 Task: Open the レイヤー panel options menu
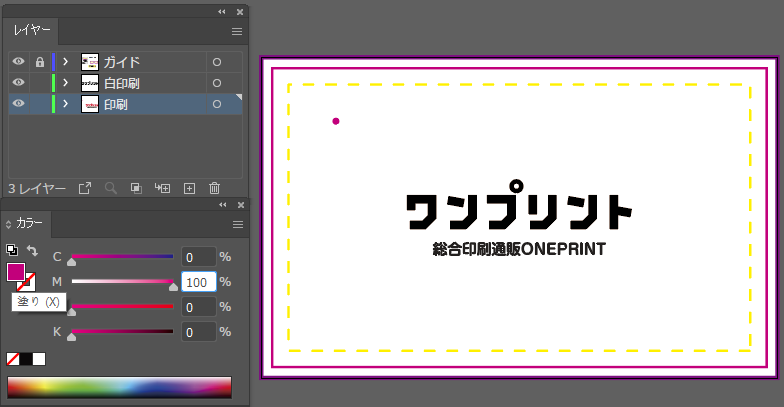click(237, 32)
